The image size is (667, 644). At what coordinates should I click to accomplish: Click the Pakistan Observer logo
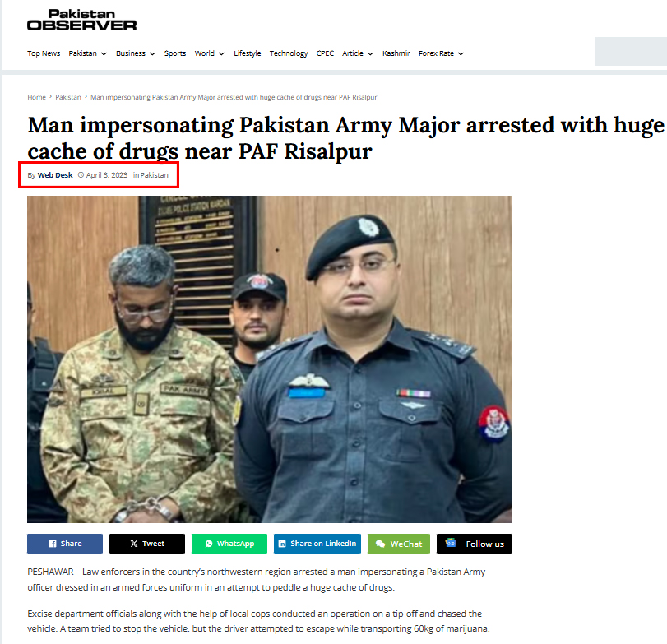(81, 20)
